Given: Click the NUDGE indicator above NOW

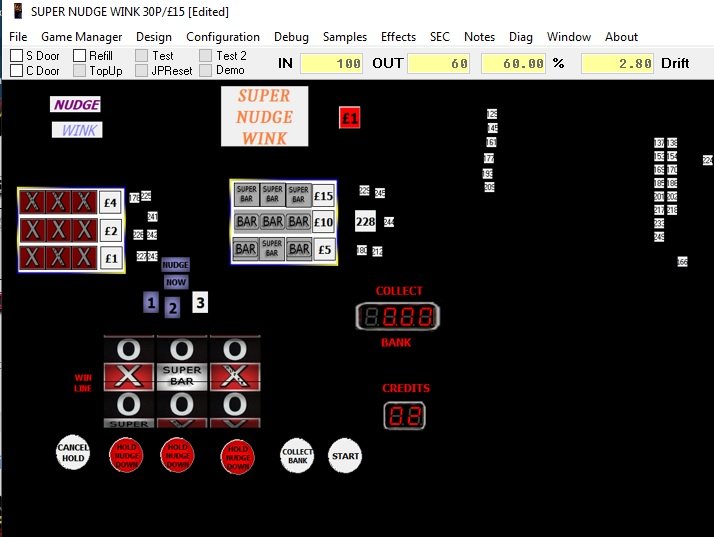Looking at the screenshot, I should [175, 265].
